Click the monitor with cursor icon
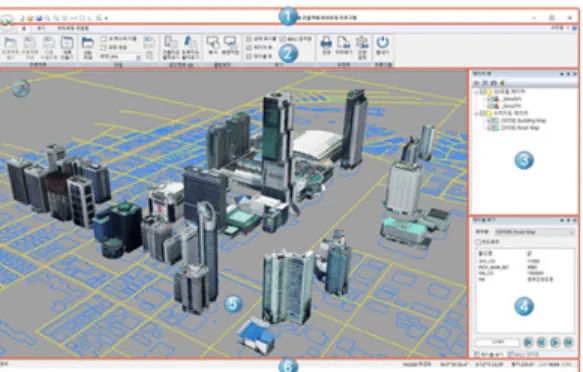Image resolution: width=583 pixels, height=372 pixels. tap(212, 43)
